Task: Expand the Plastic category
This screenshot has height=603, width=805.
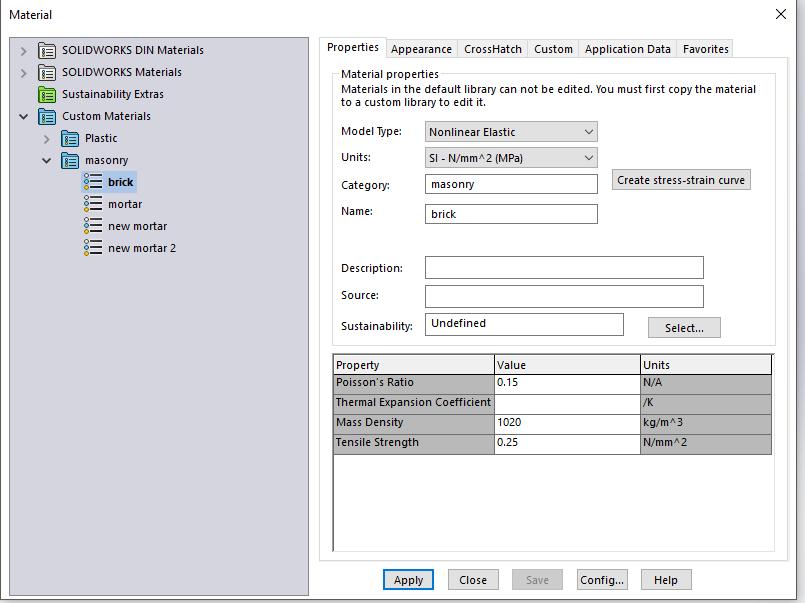Action: (47, 139)
